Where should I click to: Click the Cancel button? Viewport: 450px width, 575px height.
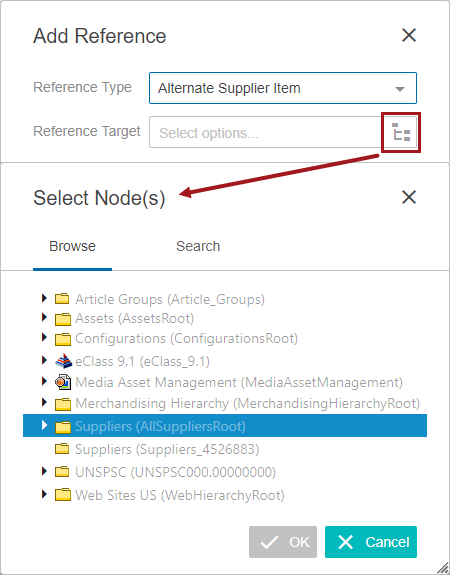tap(371, 542)
